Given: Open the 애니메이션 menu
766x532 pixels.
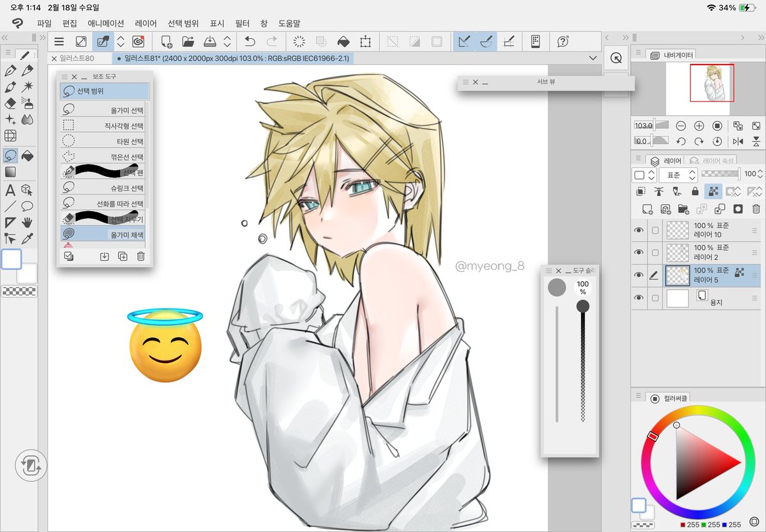Looking at the screenshot, I should pos(107,23).
